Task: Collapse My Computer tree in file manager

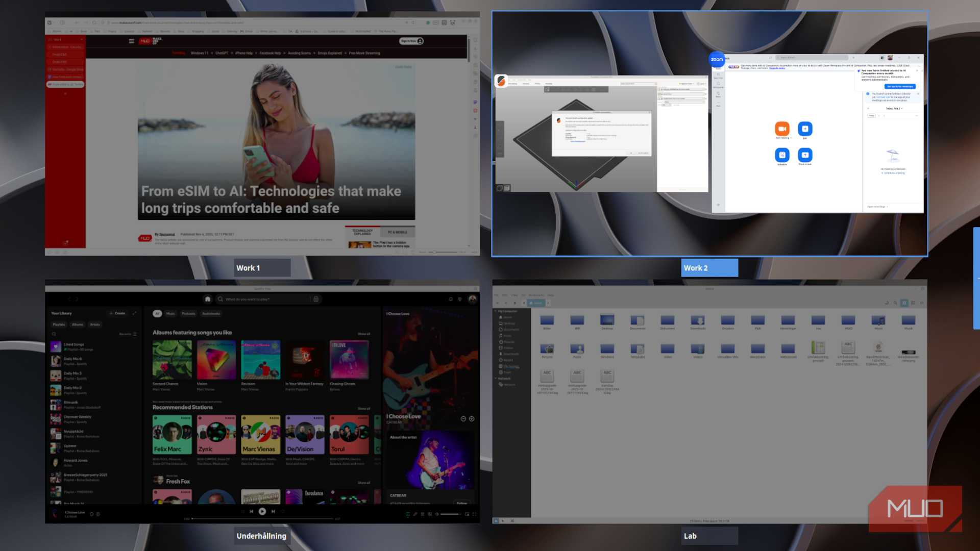Action: [x=495, y=311]
